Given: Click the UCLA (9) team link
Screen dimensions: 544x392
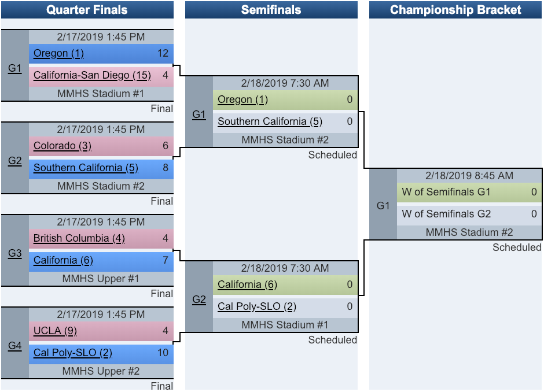Looking at the screenshot, I should click(x=55, y=331).
